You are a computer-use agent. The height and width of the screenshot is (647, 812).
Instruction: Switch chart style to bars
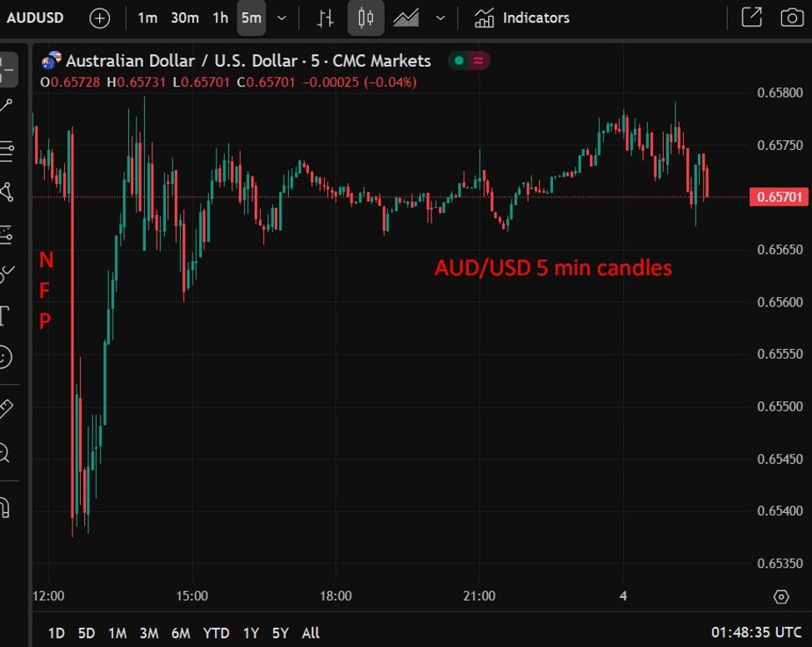(325, 17)
